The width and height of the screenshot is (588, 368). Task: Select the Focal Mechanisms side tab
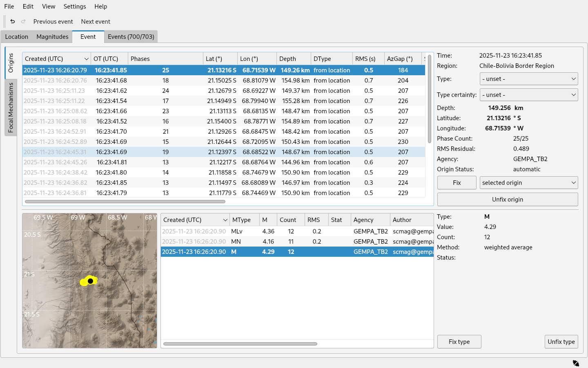point(11,108)
